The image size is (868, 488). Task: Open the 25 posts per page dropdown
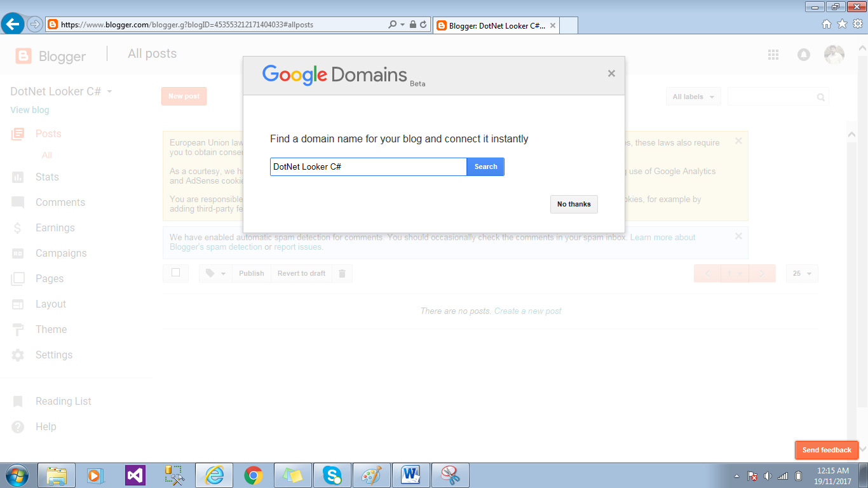(x=802, y=273)
